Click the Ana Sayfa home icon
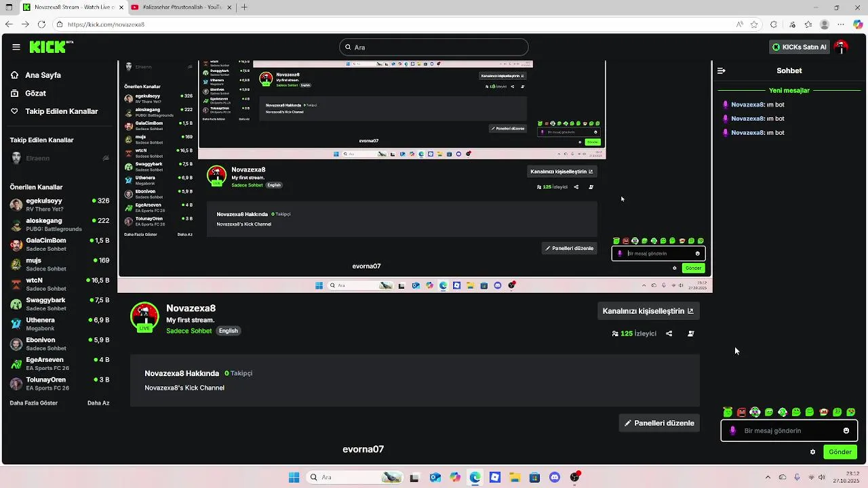 point(15,75)
